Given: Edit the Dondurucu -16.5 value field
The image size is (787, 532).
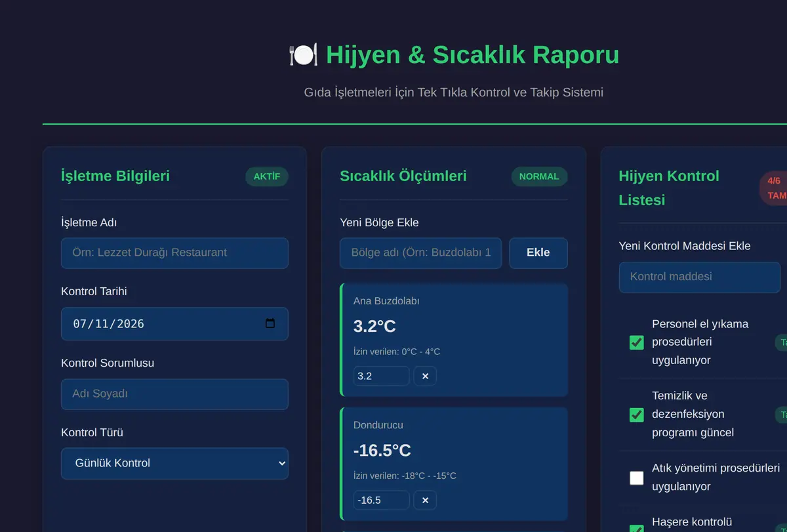Looking at the screenshot, I should click(x=382, y=500).
